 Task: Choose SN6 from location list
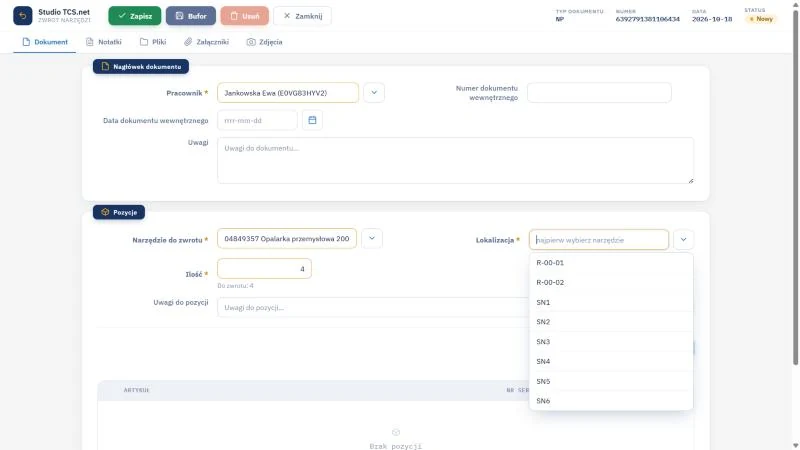(611, 401)
